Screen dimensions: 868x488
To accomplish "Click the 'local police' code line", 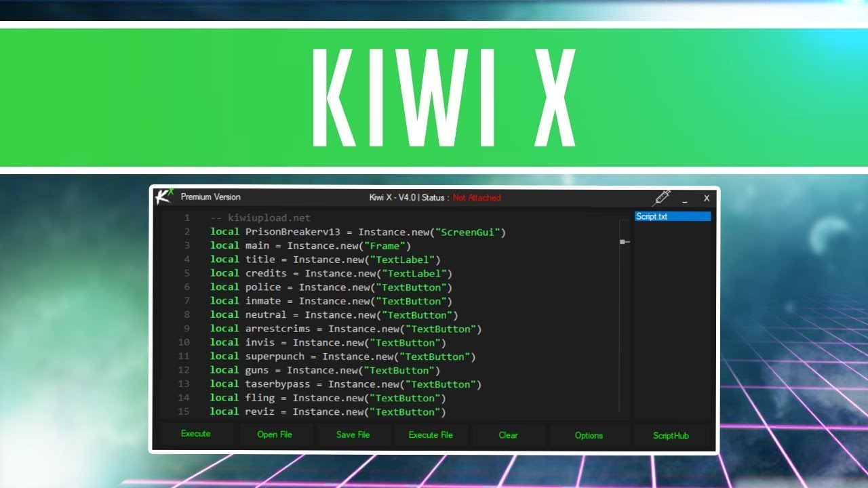I will click(331, 287).
